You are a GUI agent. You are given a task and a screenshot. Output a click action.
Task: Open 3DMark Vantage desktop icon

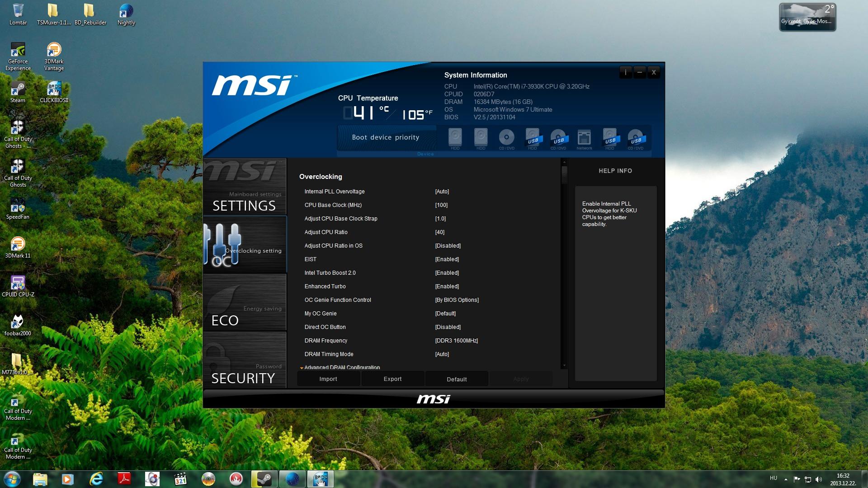coord(54,56)
